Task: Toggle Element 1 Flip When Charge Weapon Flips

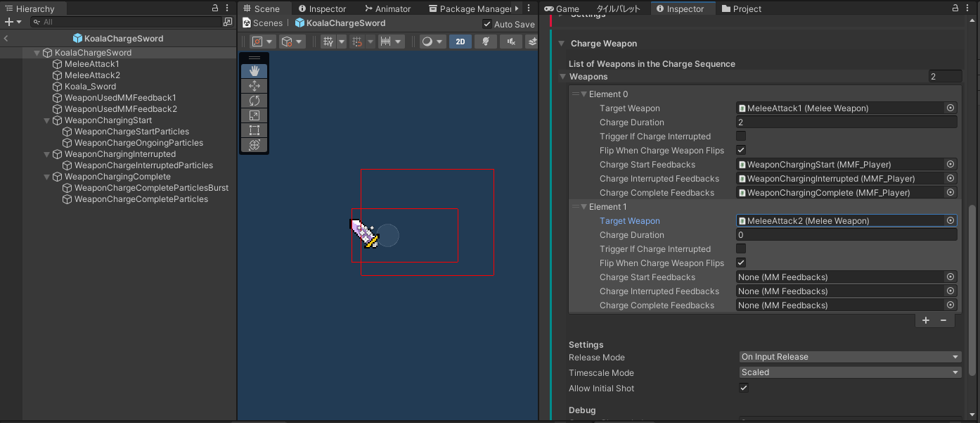Action: pos(741,263)
